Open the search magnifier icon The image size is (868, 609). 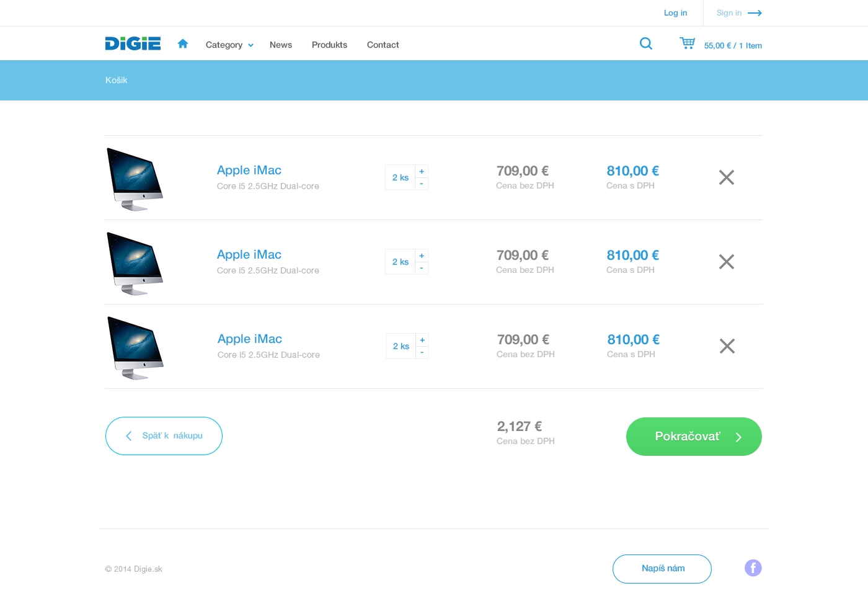coord(645,43)
